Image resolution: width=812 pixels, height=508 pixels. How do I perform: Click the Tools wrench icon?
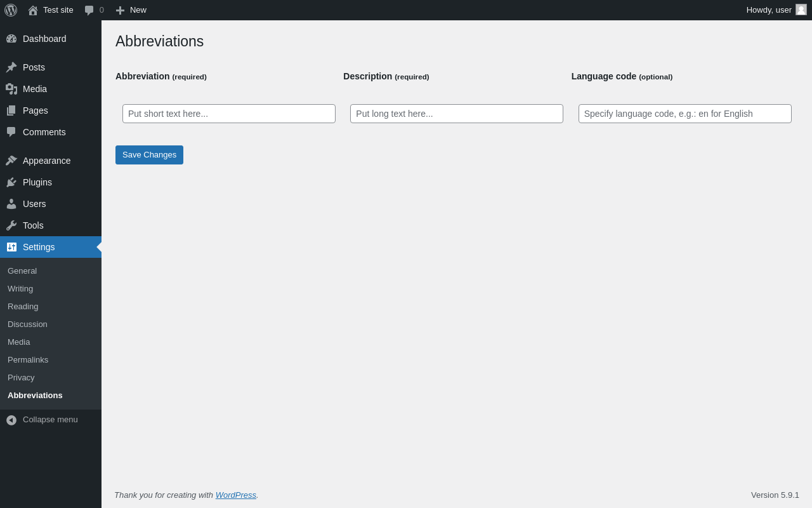point(11,225)
